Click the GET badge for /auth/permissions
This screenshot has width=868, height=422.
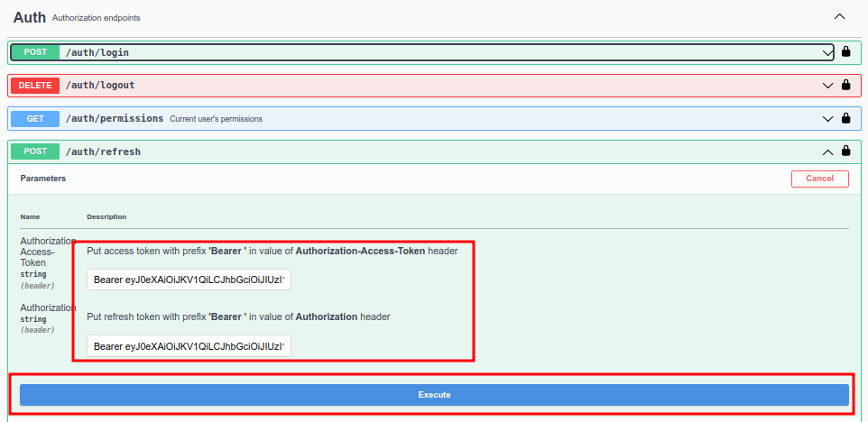[x=35, y=118]
